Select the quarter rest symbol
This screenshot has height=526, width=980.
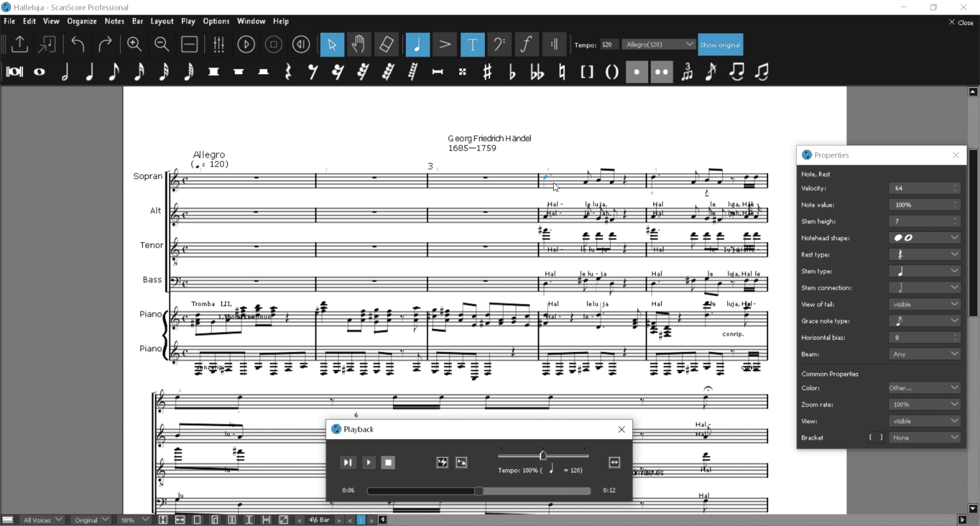click(288, 72)
